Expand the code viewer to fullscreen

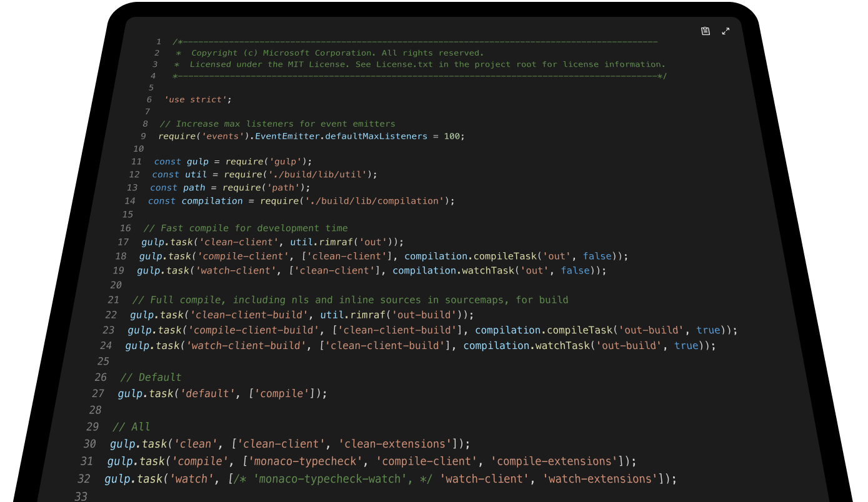(x=726, y=31)
